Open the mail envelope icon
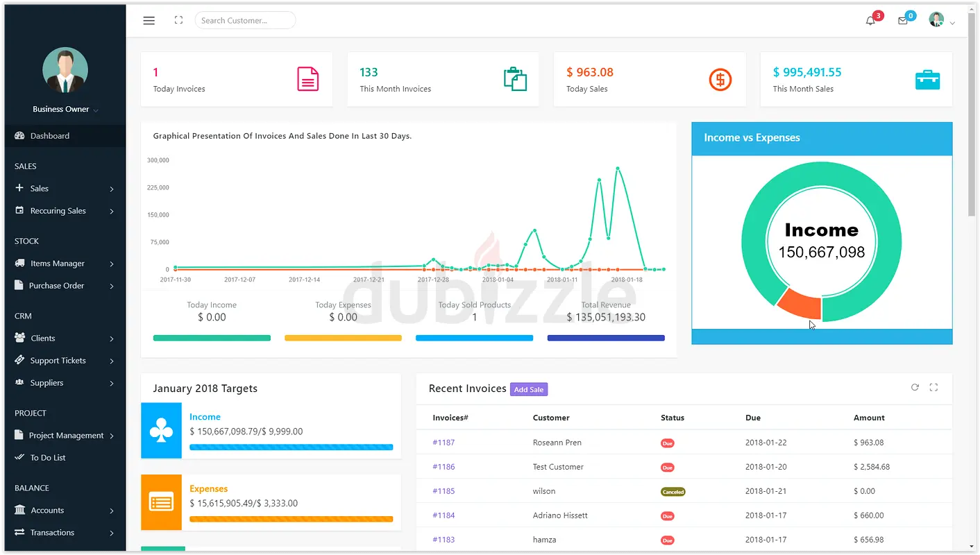 point(903,21)
